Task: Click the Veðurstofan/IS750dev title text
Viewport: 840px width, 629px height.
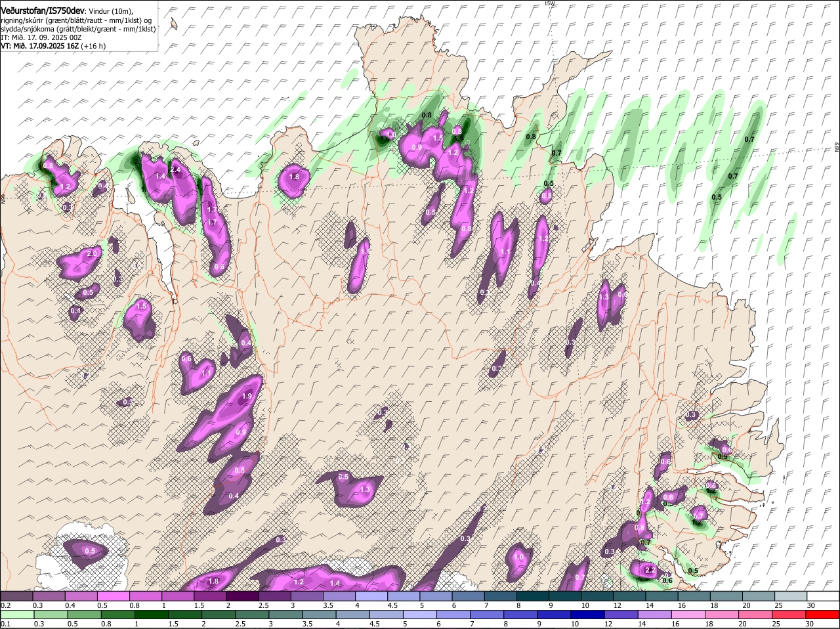Action: (43, 11)
